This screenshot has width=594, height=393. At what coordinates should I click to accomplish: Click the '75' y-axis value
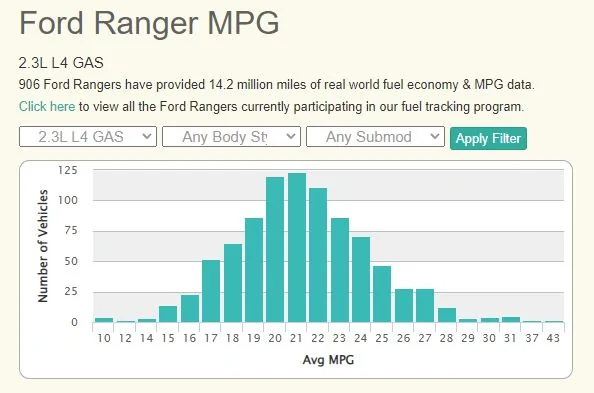(x=71, y=231)
